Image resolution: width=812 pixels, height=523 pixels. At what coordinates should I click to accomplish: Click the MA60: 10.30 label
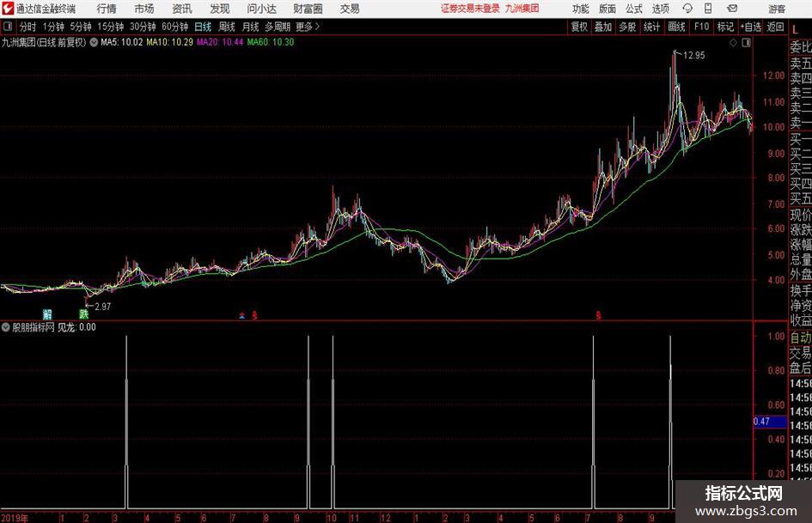[x=271, y=42]
